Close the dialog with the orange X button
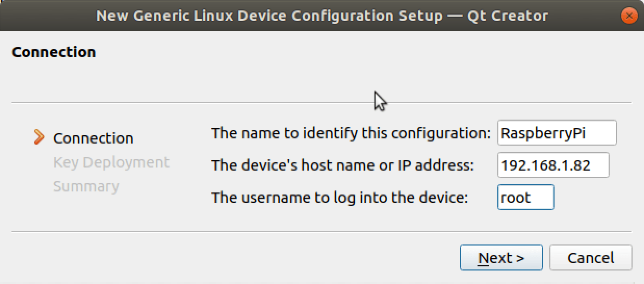This screenshot has width=644, height=284. coord(629,16)
